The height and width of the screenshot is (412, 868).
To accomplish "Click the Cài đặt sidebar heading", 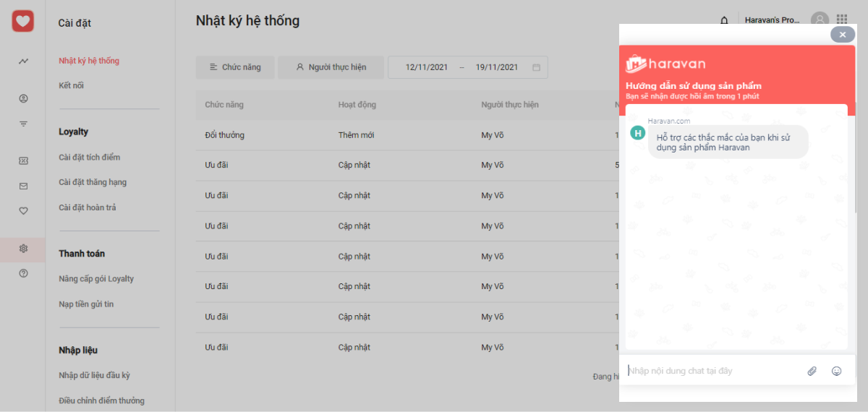I will tap(75, 23).
